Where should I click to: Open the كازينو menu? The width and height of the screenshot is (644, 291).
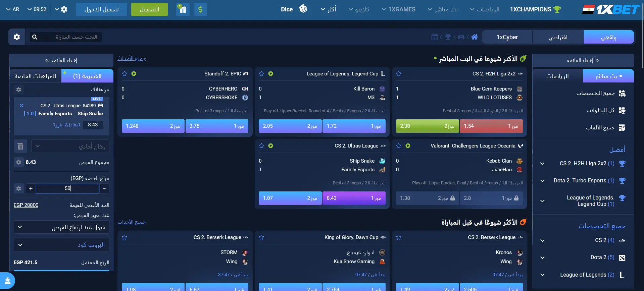pyautogui.click(x=359, y=9)
